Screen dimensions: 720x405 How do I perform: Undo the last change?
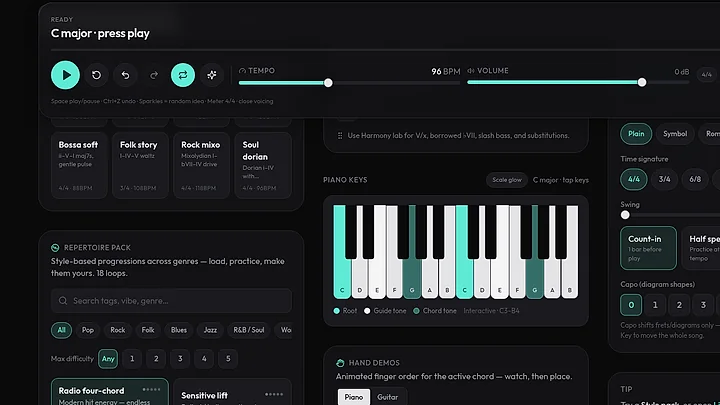125,75
